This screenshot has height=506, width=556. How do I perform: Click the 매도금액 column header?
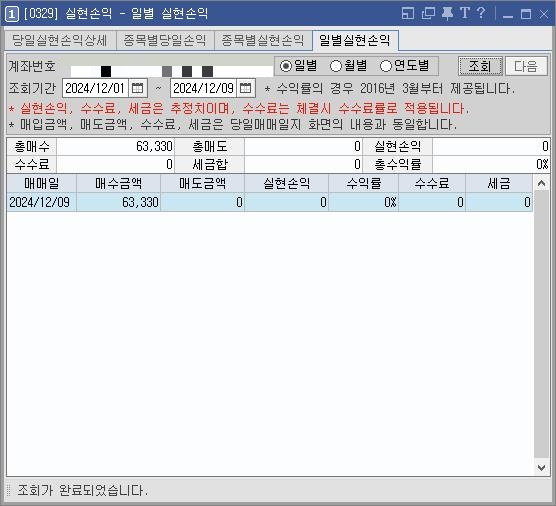pyautogui.click(x=202, y=184)
